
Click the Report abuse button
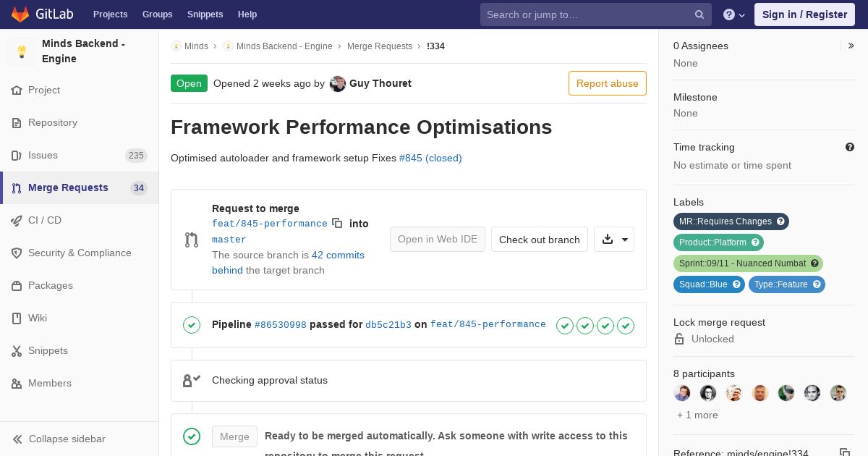click(x=607, y=83)
